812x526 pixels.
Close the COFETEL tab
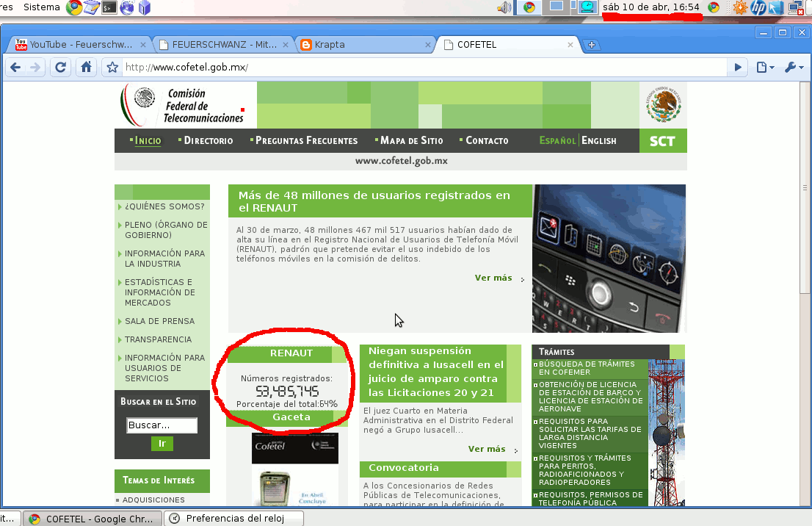pos(570,45)
